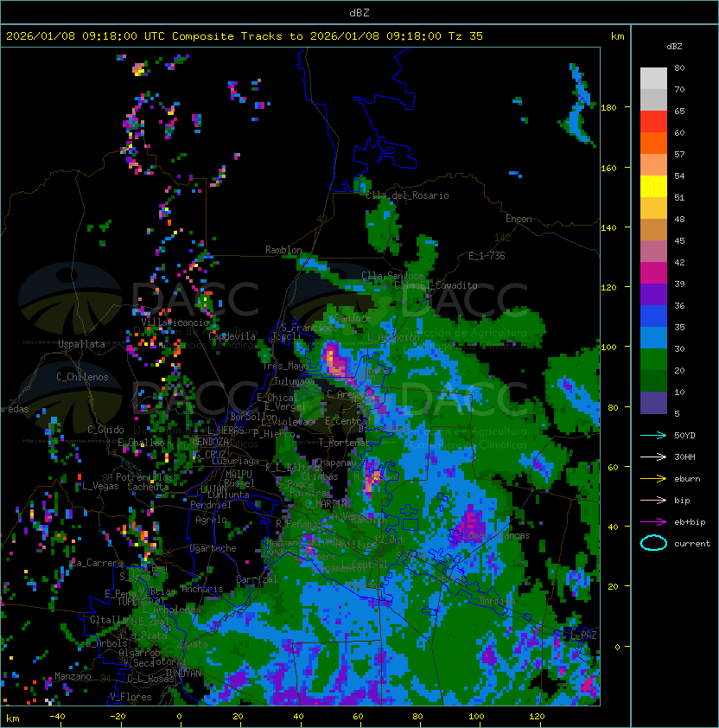Image resolution: width=719 pixels, height=728 pixels.
Task: Click the 'MENDOZA' city label
Action: point(210,442)
